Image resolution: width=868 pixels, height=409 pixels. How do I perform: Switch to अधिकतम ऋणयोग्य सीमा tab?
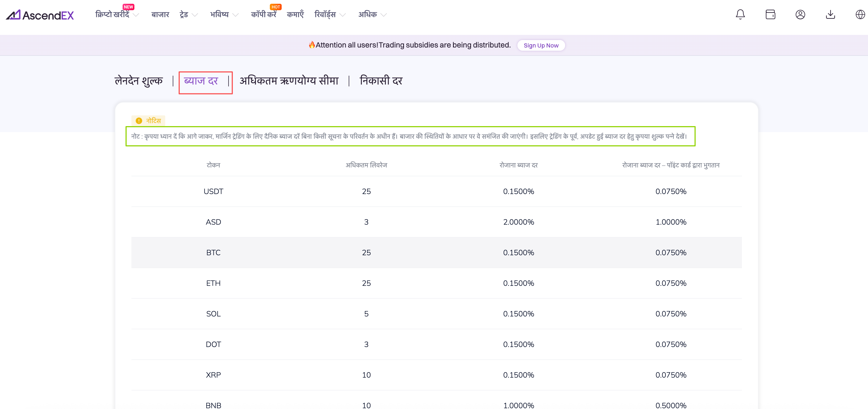point(289,81)
